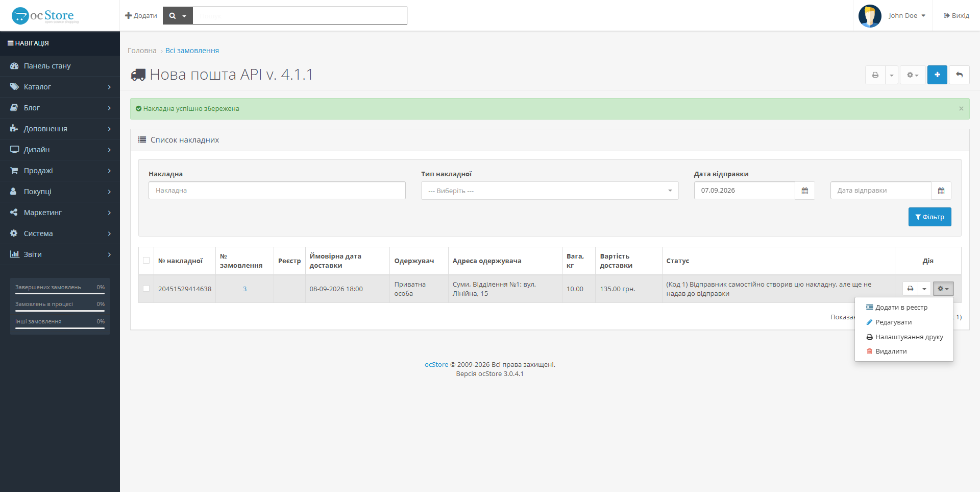
Task: Open order number 3 link
Action: click(x=244, y=289)
